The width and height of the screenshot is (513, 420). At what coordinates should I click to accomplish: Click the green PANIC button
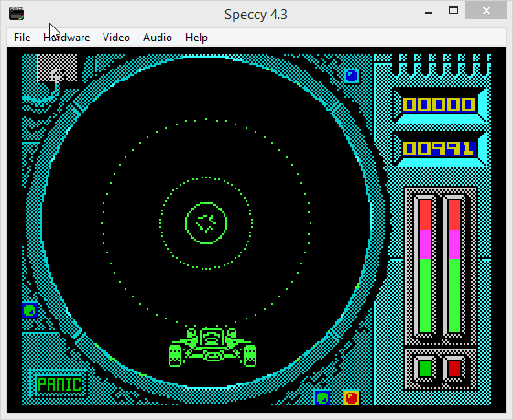(59, 384)
